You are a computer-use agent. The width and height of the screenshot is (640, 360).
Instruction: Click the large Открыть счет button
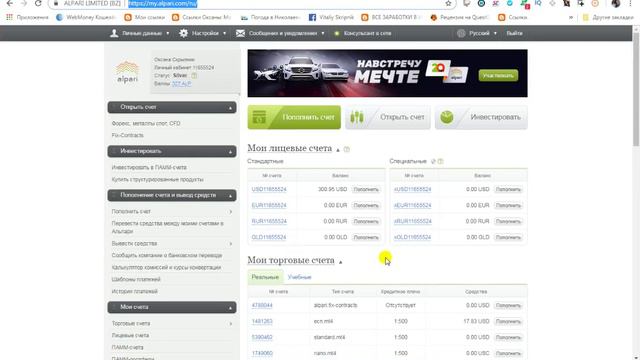point(388,117)
